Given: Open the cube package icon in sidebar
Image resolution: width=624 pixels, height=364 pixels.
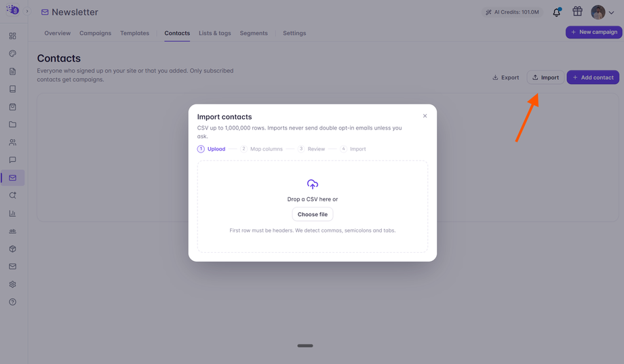Looking at the screenshot, I should 13,249.
